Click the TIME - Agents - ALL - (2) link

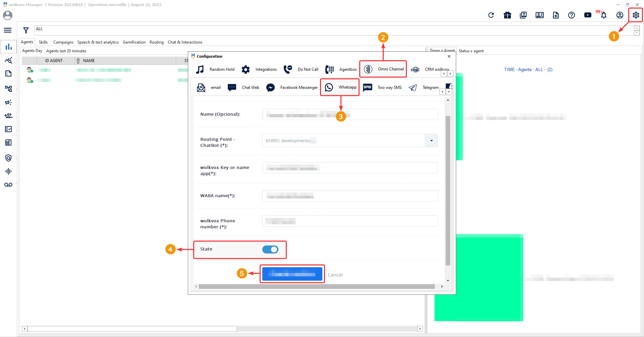(x=528, y=70)
